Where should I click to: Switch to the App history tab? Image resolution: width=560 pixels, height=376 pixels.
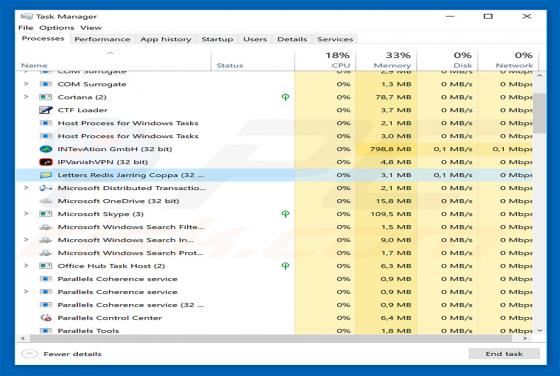coord(166,39)
